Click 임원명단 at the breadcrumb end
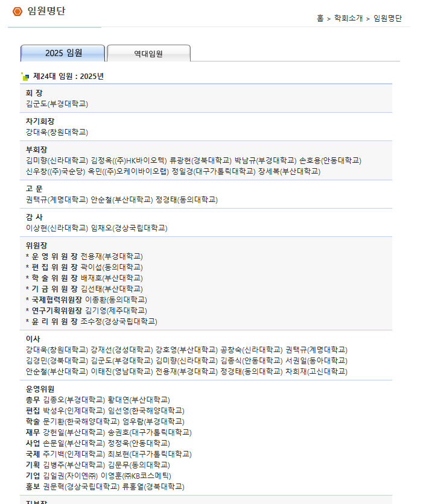The image size is (432, 504). [x=387, y=19]
